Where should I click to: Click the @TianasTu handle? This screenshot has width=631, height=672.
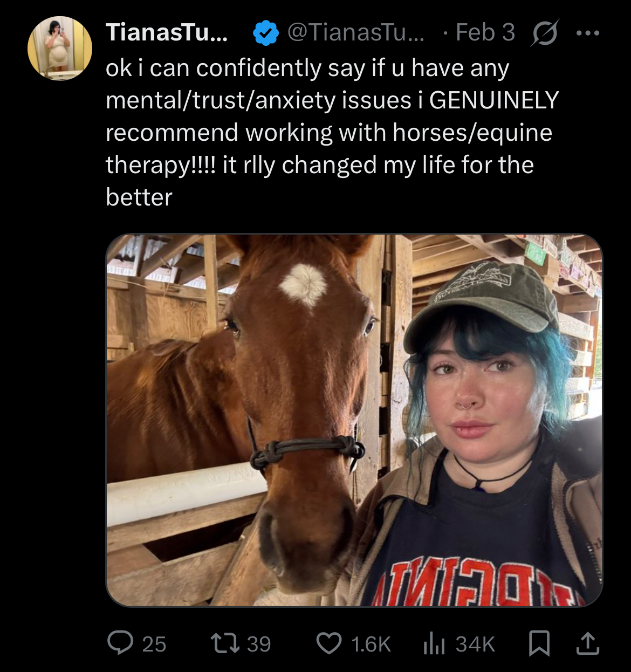tap(356, 33)
